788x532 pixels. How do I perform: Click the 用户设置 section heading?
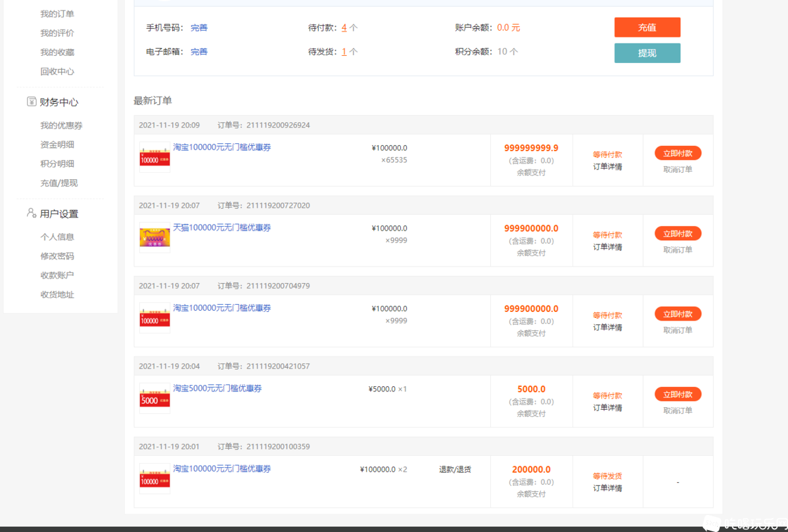pyautogui.click(x=58, y=213)
